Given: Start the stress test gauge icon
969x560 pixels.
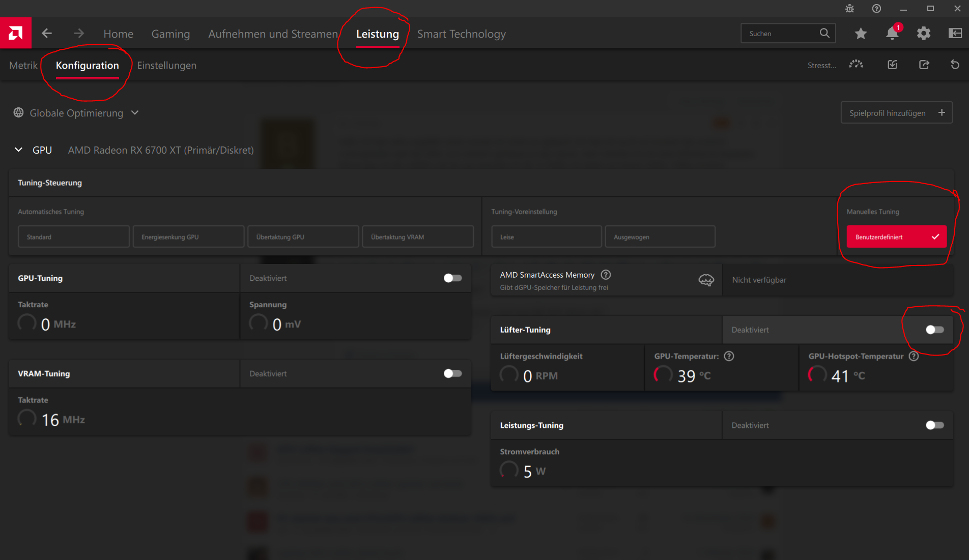Looking at the screenshot, I should 856,65.
